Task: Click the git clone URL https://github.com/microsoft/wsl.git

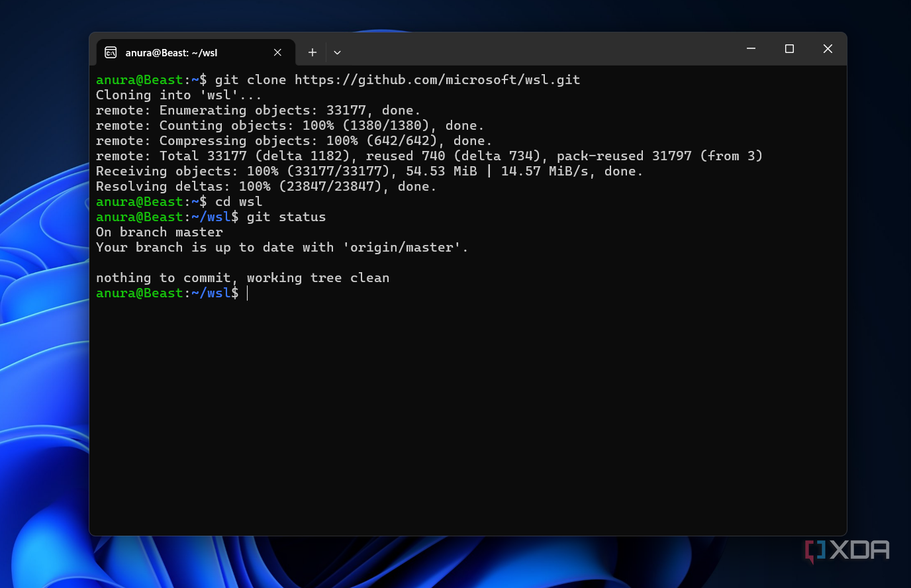Action: (x=438, y=80)
